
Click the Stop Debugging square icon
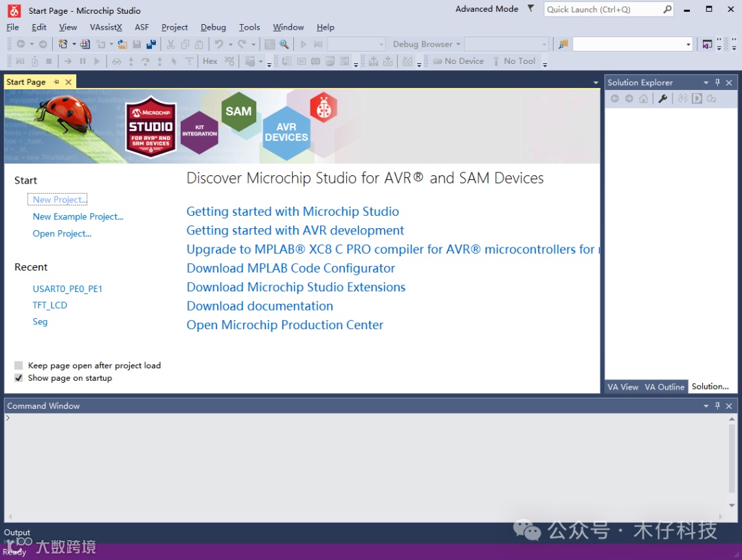pos(49,61)
